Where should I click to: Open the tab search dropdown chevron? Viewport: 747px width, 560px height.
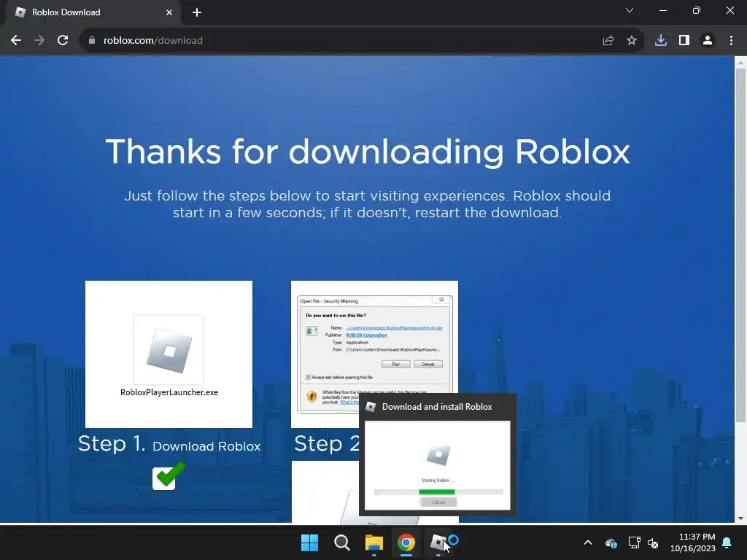pos(630,10)
